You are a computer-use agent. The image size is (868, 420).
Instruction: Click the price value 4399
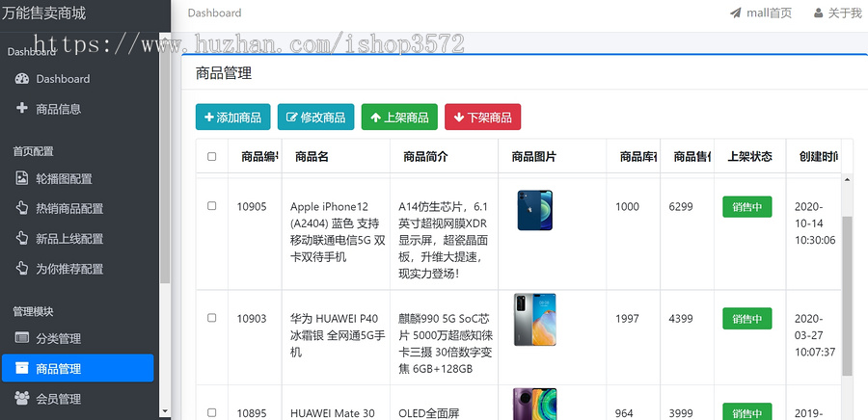click(682, 318)
